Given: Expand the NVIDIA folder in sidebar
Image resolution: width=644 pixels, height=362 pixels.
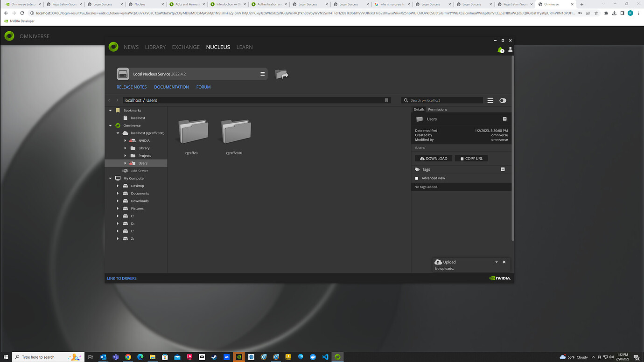Looking at the screenshot, I should 125,140.
